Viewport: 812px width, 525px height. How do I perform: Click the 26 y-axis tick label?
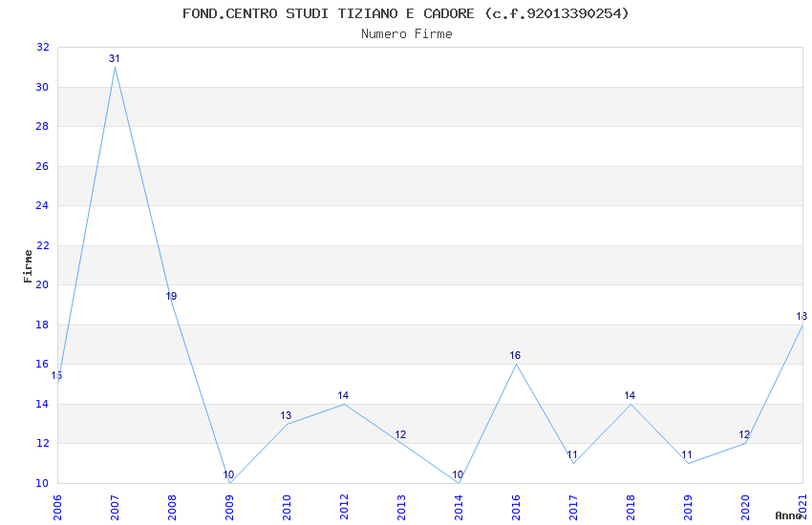42,166
